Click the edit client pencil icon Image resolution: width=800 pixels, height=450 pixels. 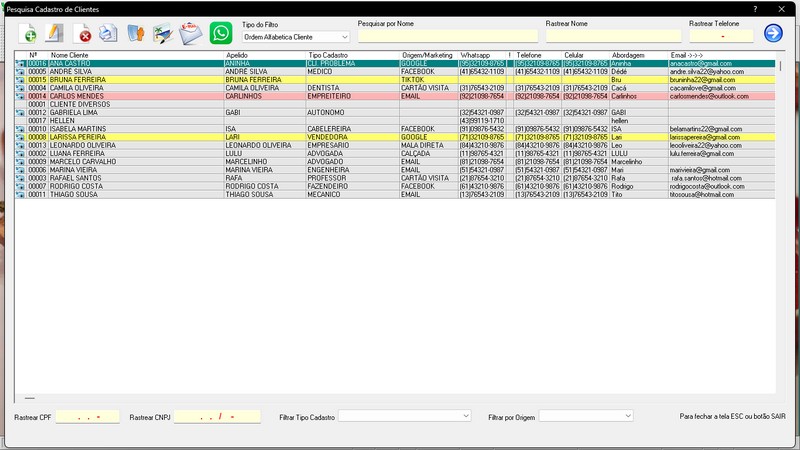coord(54,33)
